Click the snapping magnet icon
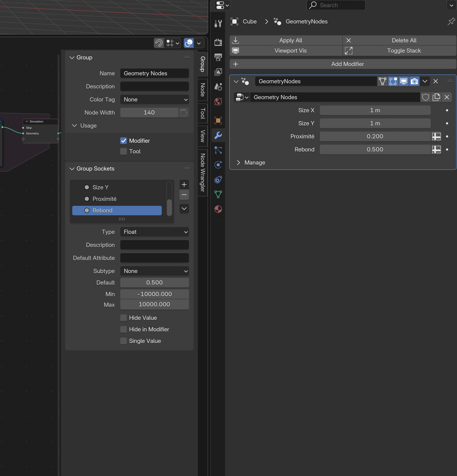457x476 pixels. (159, 43)
